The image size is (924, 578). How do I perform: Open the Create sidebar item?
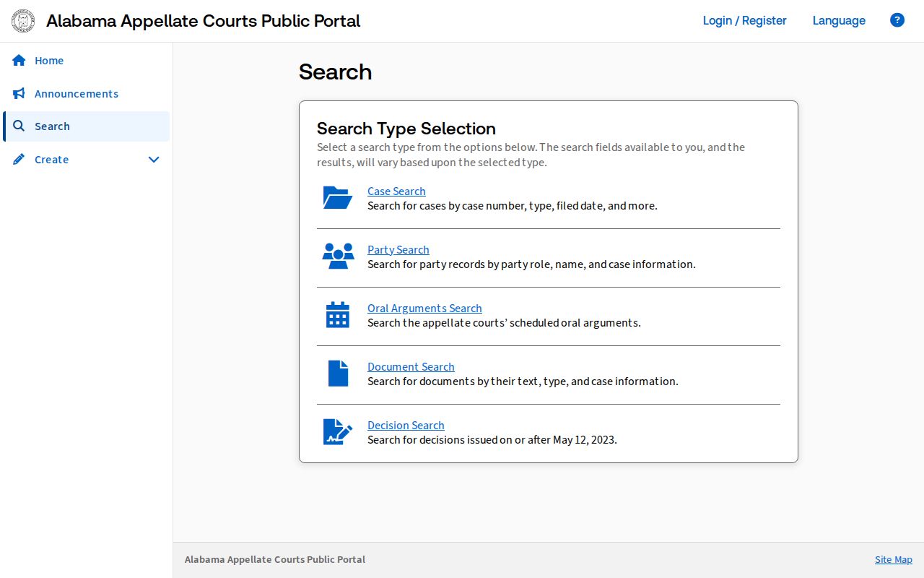(87, 160)
